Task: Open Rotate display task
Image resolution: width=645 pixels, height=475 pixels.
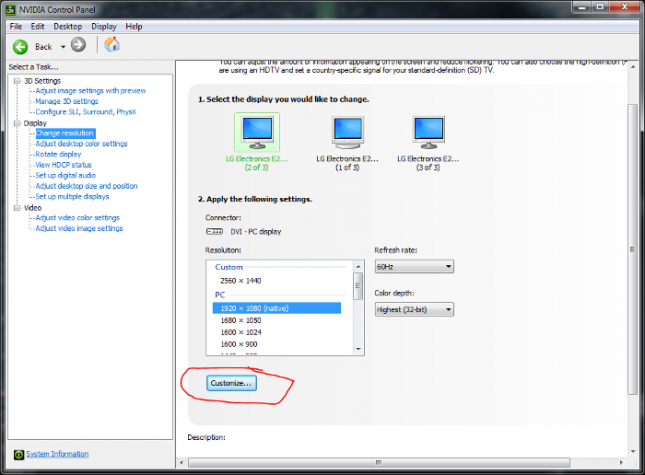Action: [x=58, y=154]
